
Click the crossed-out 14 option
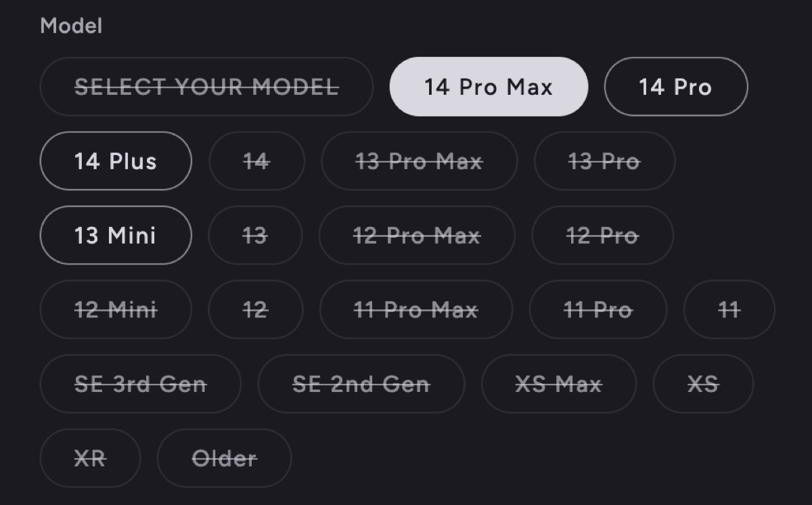click(256, 161)
